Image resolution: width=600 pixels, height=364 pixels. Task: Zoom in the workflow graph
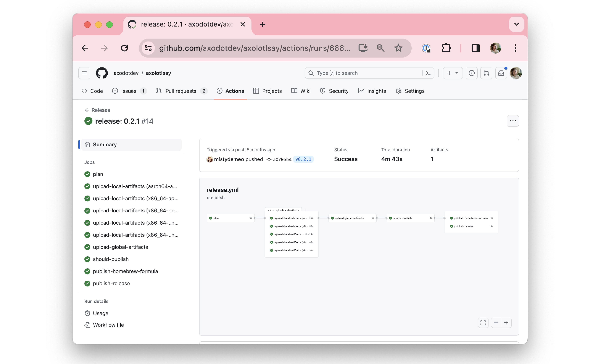506,323
